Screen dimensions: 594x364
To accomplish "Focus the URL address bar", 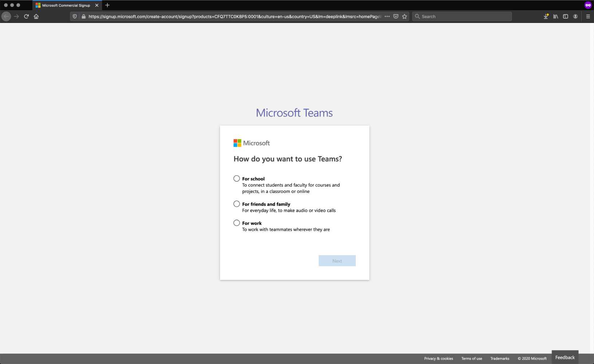I will tap(235, 16).
